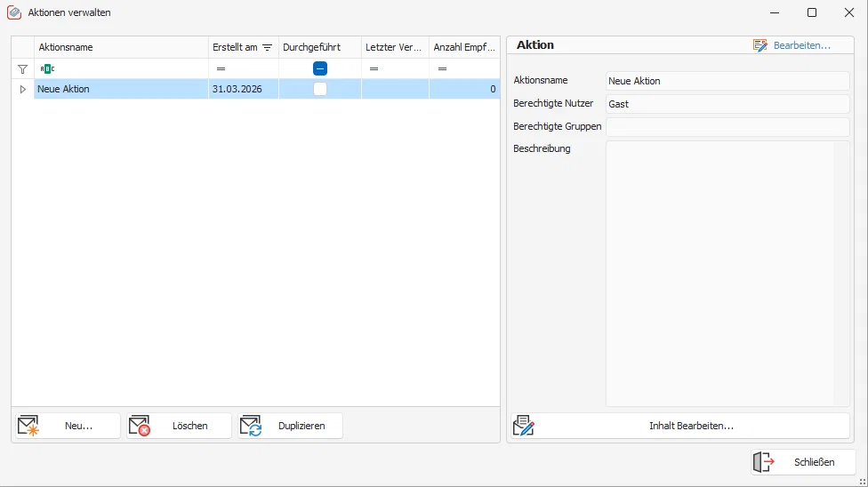Click the Bearbeiten... link
The height and width of the screenshot is (487, 868).
pos(801,45)
